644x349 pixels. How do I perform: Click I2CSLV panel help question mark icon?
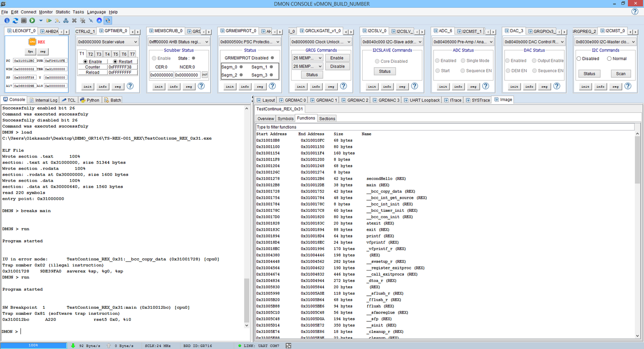(415, 86)
